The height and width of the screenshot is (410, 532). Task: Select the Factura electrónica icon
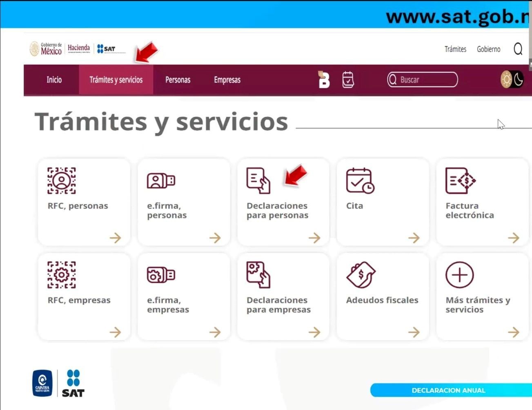[460, 180]
